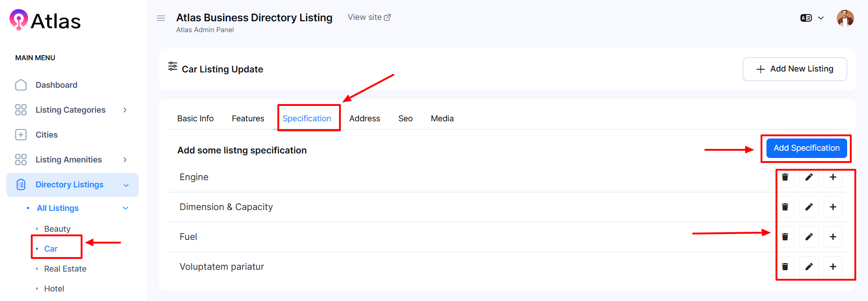Click plus icon on Fuel row

pos(833,237)
